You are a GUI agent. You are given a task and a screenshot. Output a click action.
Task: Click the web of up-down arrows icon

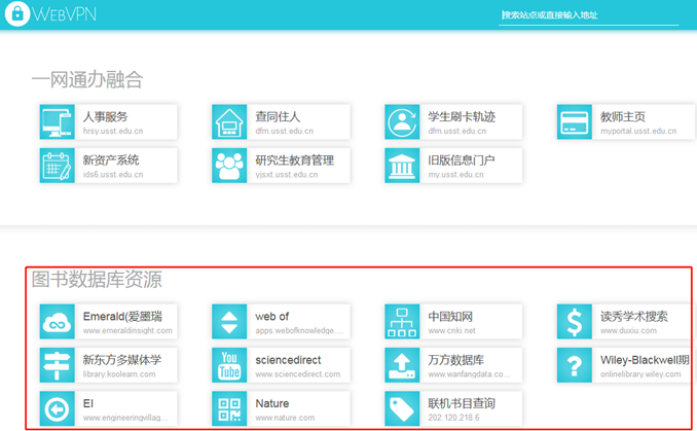(x=229, y=322)
